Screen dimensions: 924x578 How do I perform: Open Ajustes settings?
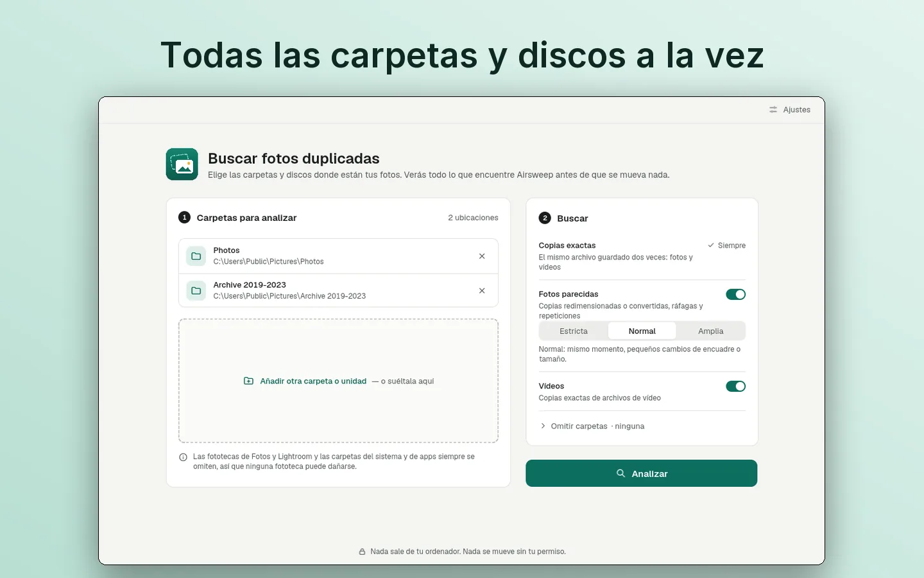(x=790, y=110)
